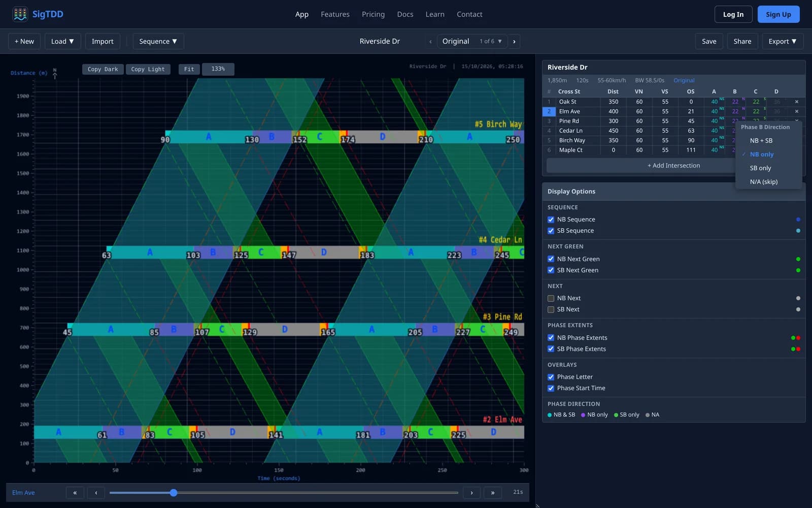Enable the NB Next checkbox
This screenshot has width=812, height=508.
(551, 298)
